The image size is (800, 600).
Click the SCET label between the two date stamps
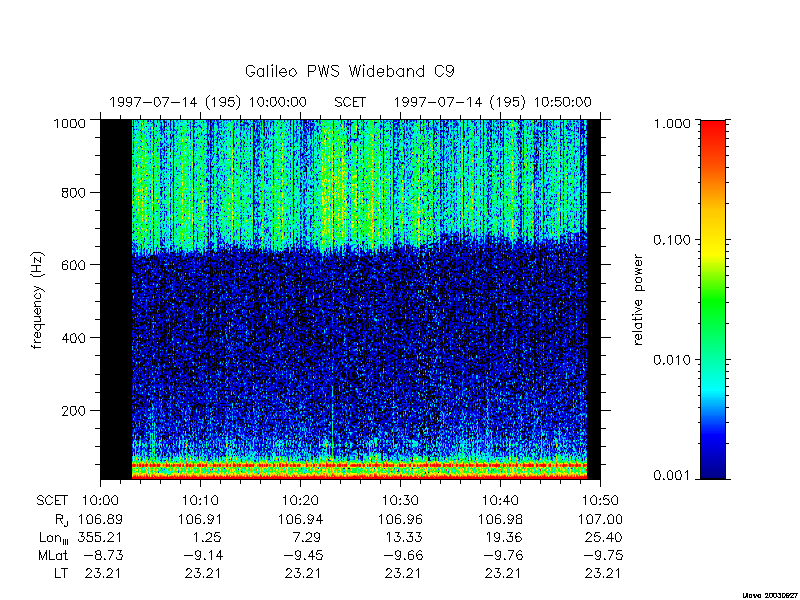tap(350, 102)
